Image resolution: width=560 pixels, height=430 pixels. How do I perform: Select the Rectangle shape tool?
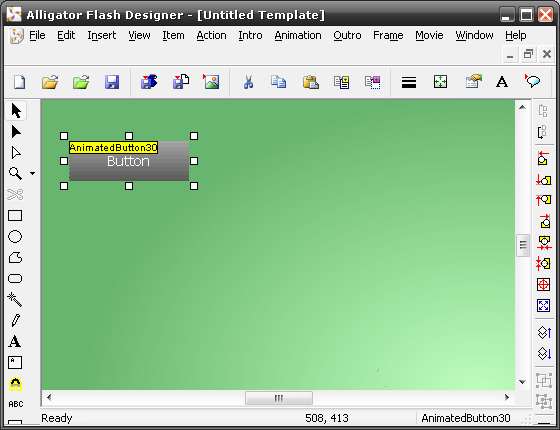[x=15, y=216]
